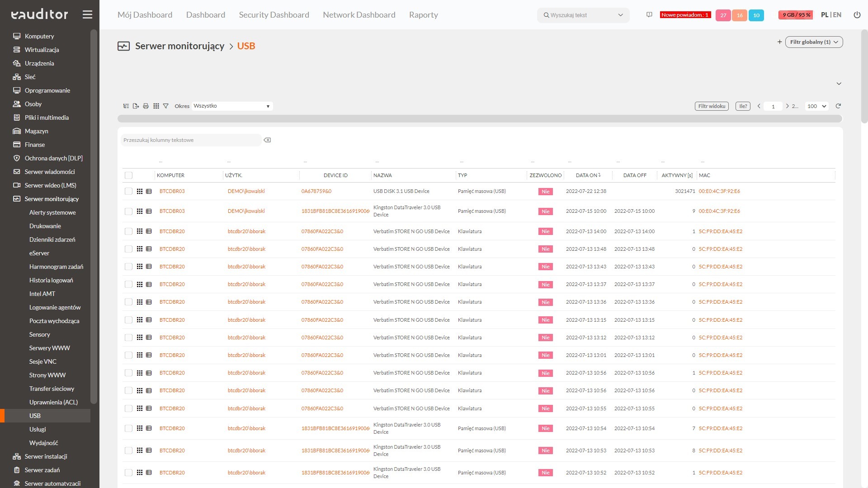This screenshot has width=868, height=488.
Task: Click the power logout icon
Action: pos(857,15)
